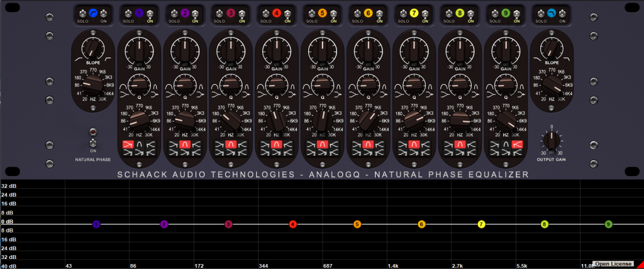644x269 pixels.
Task: Click the amber band 6 header badge
Action: click(369, 13)
